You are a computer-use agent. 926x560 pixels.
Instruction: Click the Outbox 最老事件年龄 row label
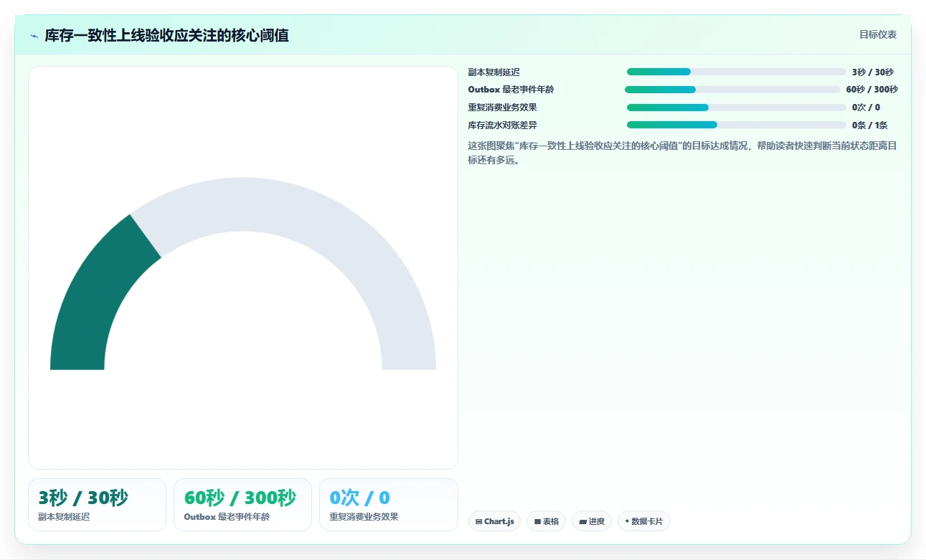511,90
